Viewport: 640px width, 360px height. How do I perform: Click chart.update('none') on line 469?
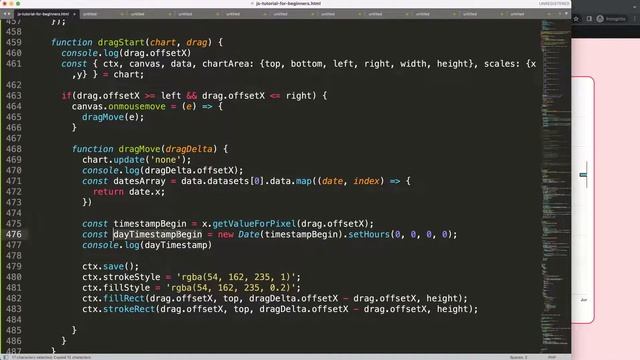[x=136, y=160]
